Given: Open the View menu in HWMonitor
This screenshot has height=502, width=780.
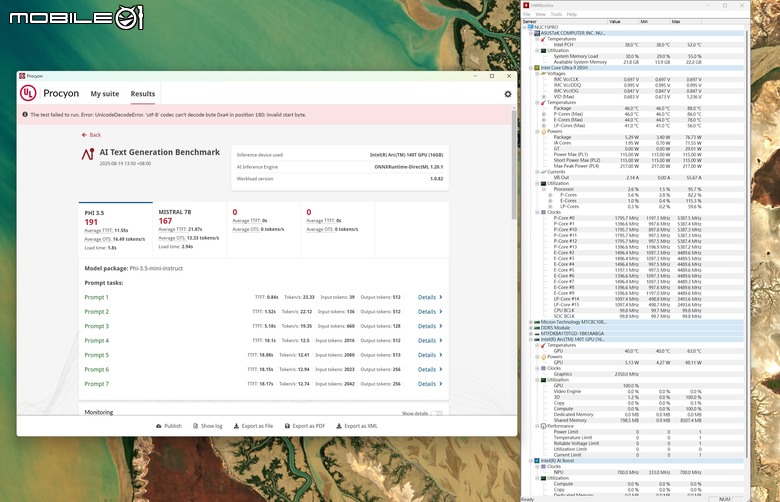Looking at the screenshot, I should (540, 14).
